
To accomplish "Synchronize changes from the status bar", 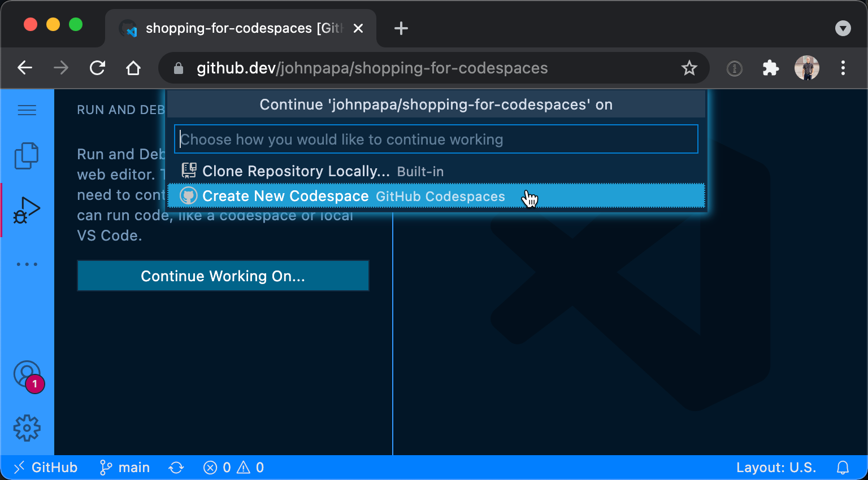I will point(176,468).
